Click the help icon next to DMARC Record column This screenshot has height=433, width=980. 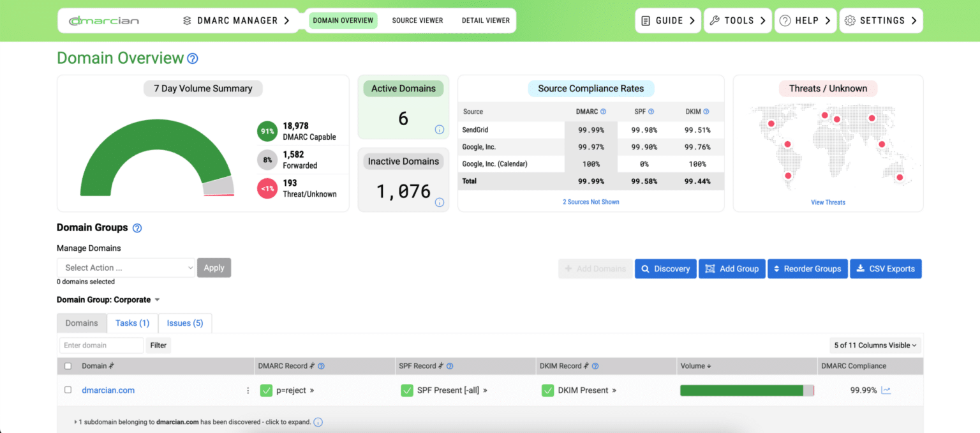pyautogui.click(x=322, y=367)
